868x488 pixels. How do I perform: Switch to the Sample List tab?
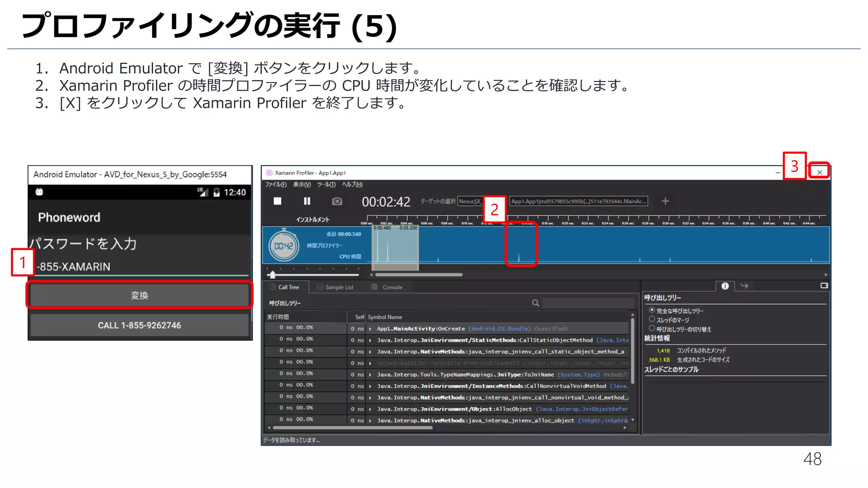tap(335, 287)
